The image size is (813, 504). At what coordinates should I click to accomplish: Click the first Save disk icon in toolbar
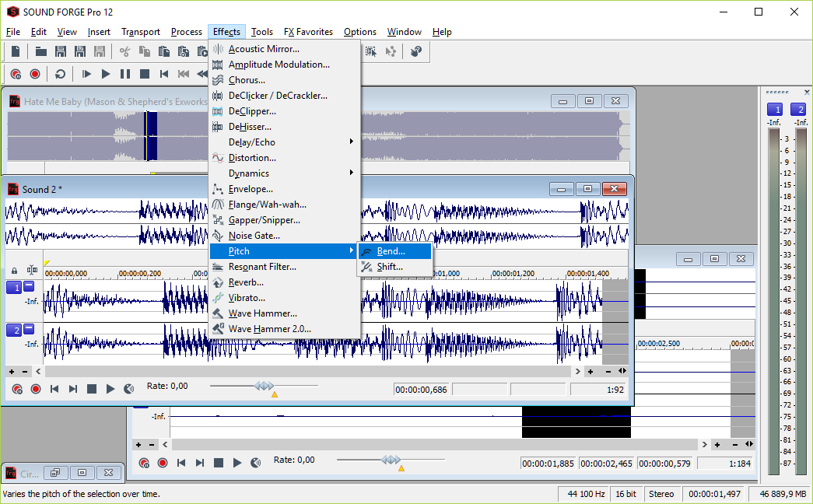tap(61, 51)
